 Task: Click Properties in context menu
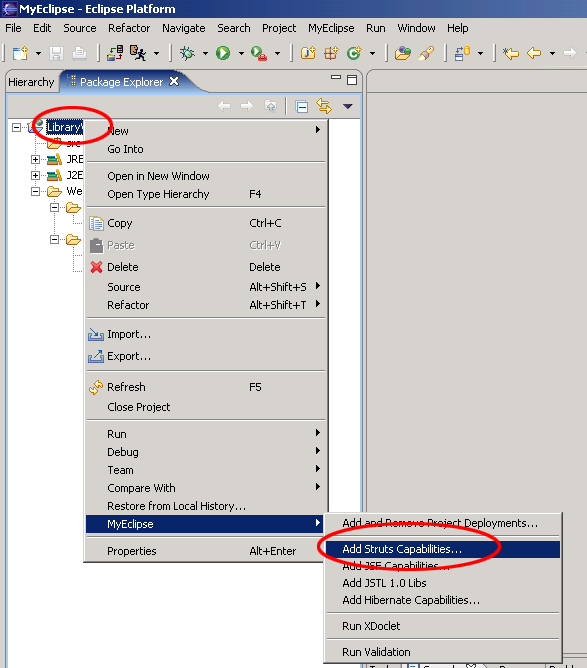[x=206, y=551]
